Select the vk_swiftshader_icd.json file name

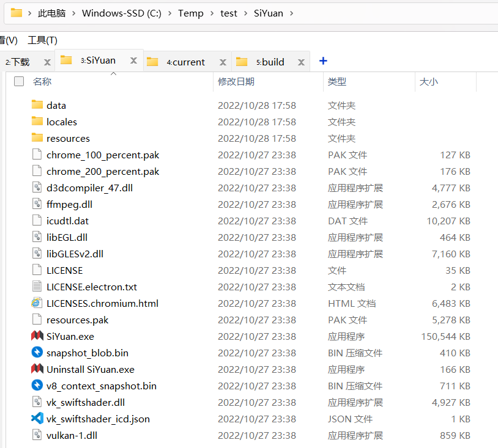point(98,419)
